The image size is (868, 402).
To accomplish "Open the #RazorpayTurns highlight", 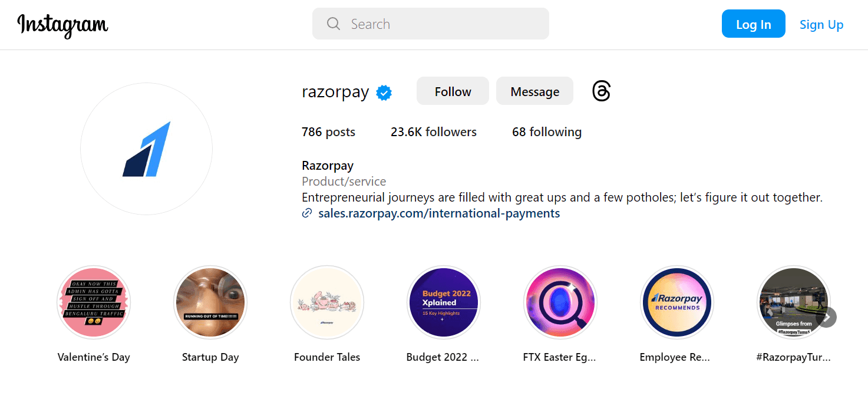I will [x=794, y=302].
